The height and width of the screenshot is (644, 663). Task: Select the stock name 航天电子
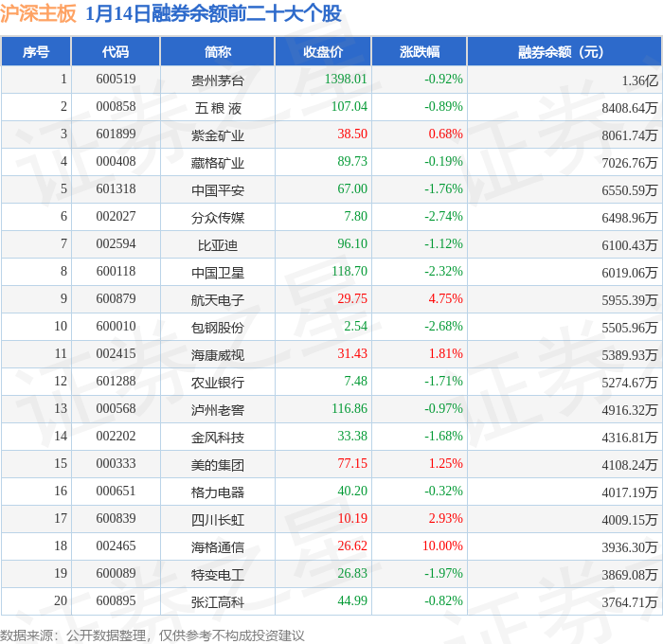click(217, 300)
